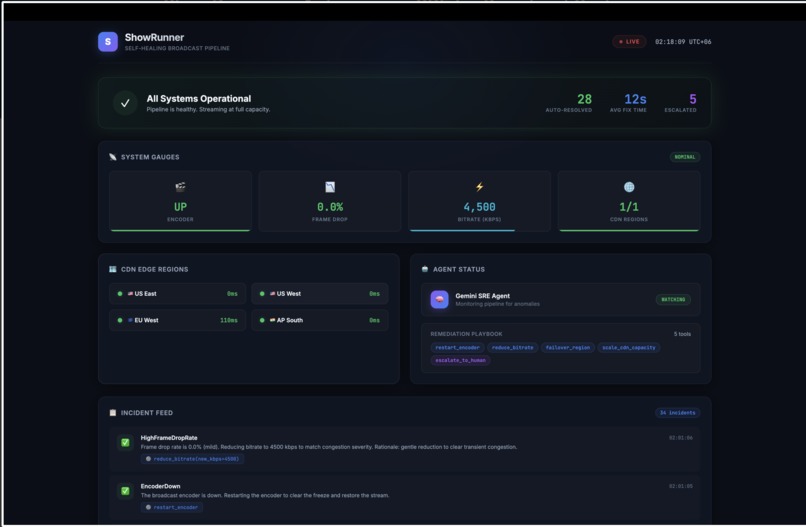Click the CDN regions green progress bar

pyautogui.click(x=629, y=230)
